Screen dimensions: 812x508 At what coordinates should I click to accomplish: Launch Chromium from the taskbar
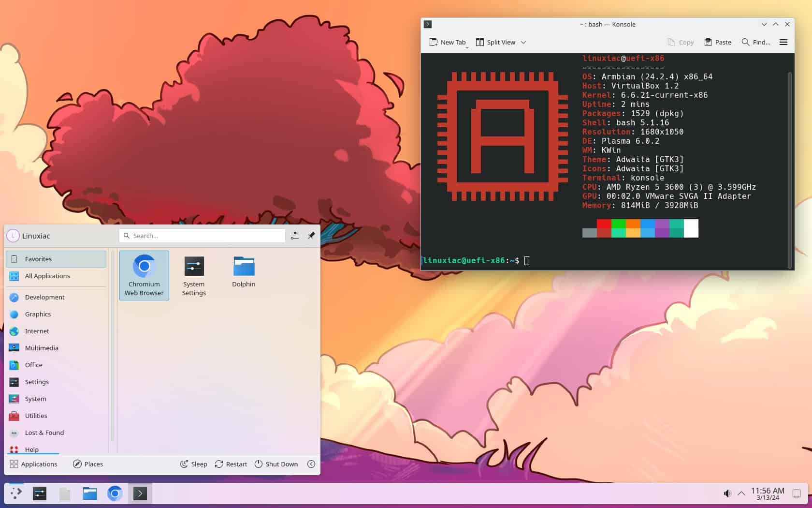click(x=115, y=493)
